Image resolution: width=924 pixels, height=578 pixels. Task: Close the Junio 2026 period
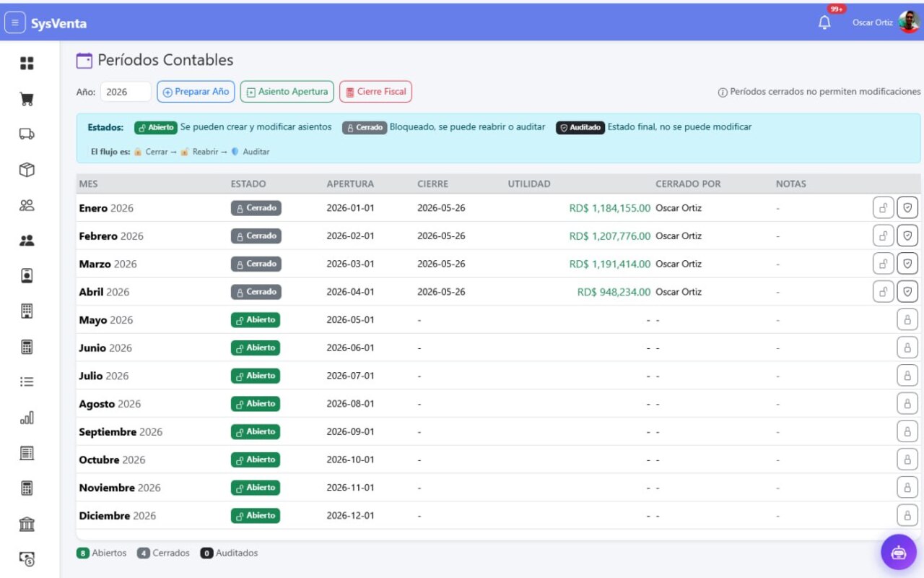[x=907, y=348]
